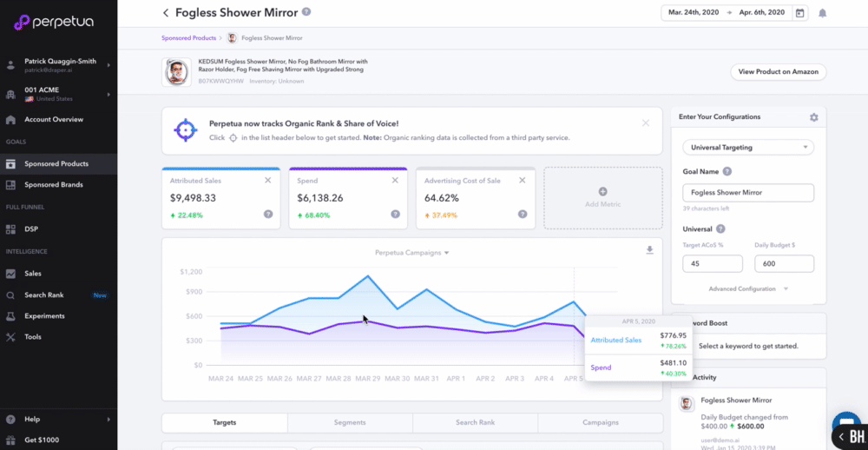Image resolution: width=868 pixels, height=450 pixels.
Task: Expand Advanced Configuration section
Action: (748, 288)
